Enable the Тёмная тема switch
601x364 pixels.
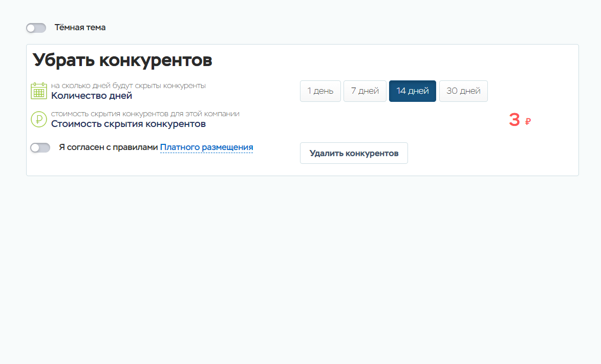pyautogui.click(x=36, y=28)
